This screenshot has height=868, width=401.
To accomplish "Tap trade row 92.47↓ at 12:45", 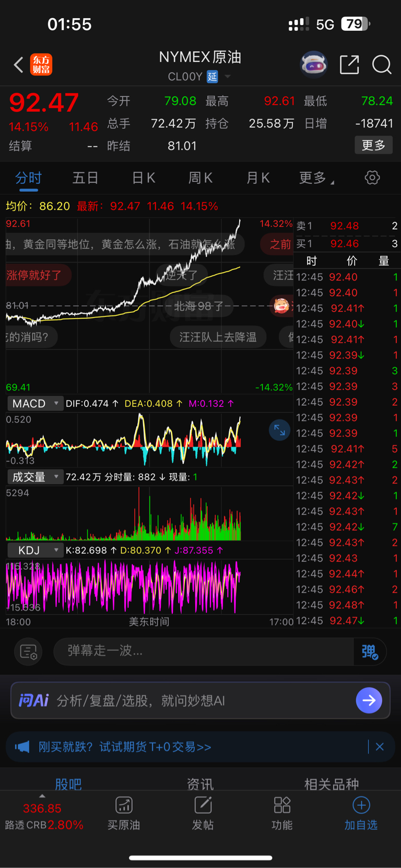I will click(x=347, y=620).
